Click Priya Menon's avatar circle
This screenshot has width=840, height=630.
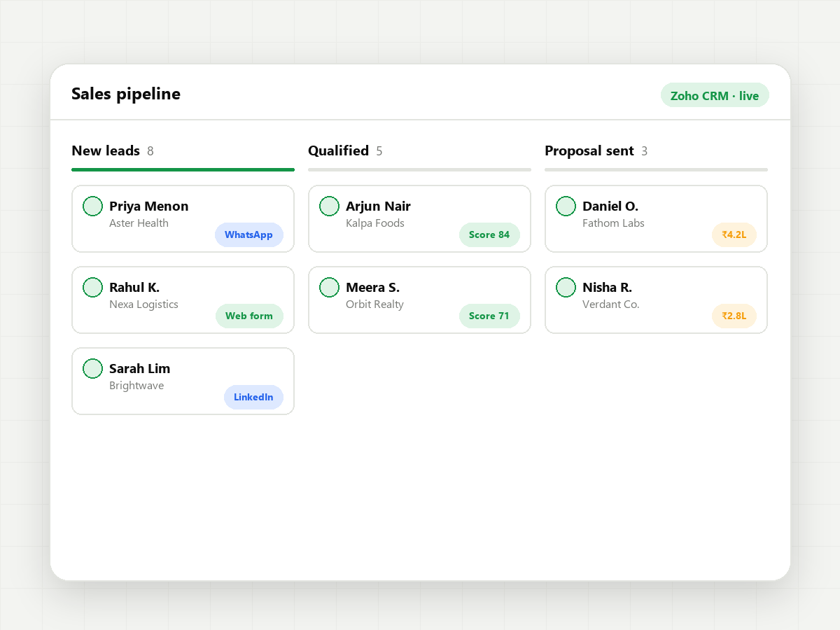[x=92, y=206]
